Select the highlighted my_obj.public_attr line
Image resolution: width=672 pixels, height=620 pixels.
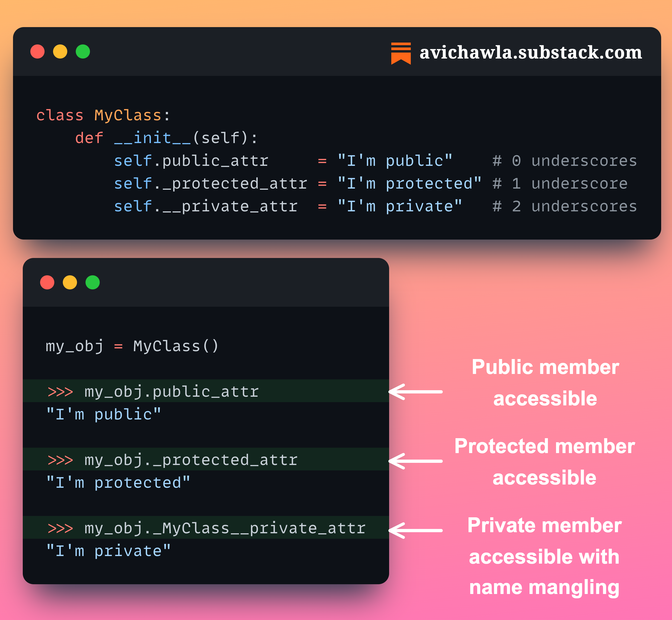[x=171, y=392]
